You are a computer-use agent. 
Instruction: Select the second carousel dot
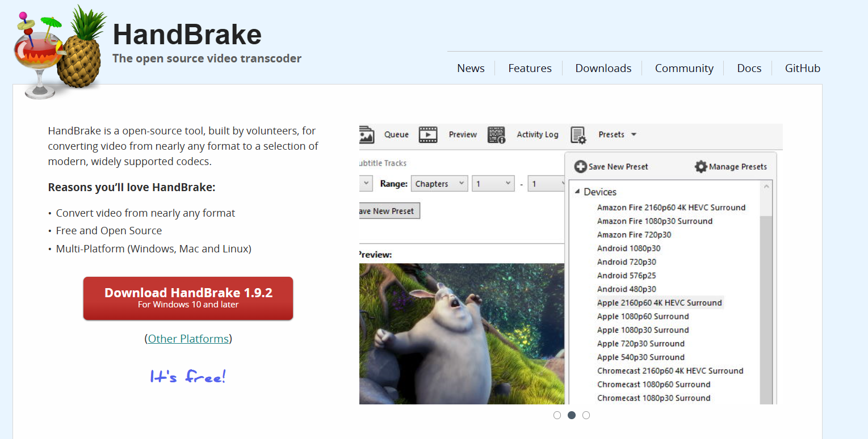(x=572, y=415)
